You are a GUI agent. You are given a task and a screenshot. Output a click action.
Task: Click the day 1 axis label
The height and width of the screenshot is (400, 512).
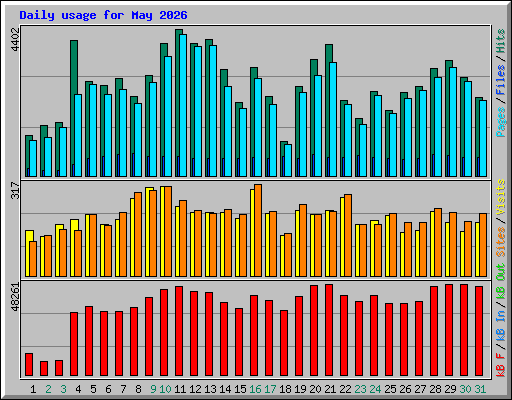(33, 389)
